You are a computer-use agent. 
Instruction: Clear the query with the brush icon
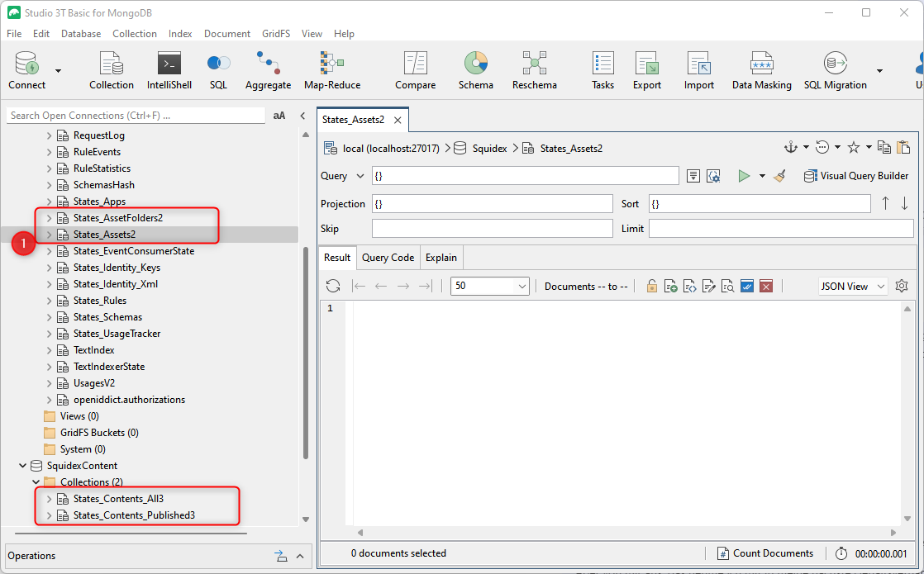[x=779, y=176]
